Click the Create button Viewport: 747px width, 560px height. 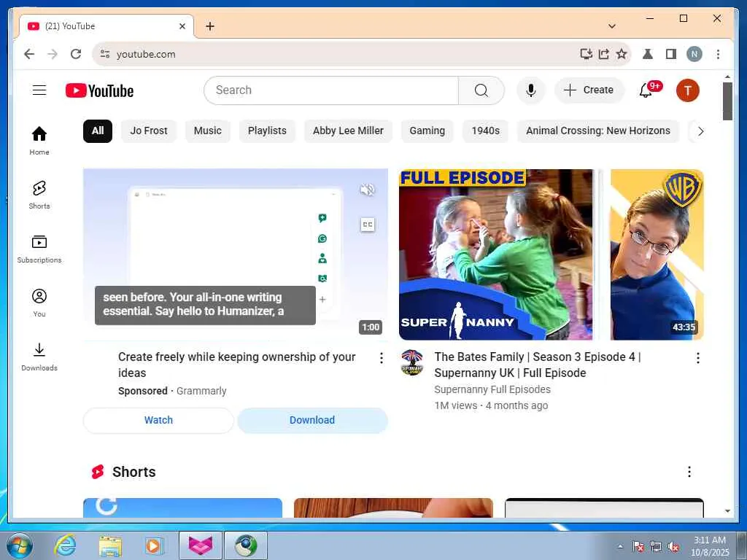click(x=589, y=90)
